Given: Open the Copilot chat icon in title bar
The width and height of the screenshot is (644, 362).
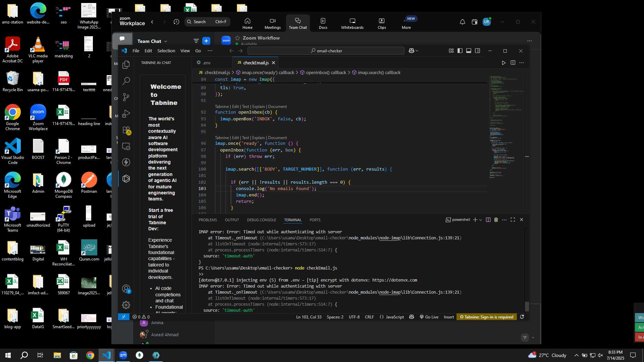Looking at the screenshot, I should (411, 51).
